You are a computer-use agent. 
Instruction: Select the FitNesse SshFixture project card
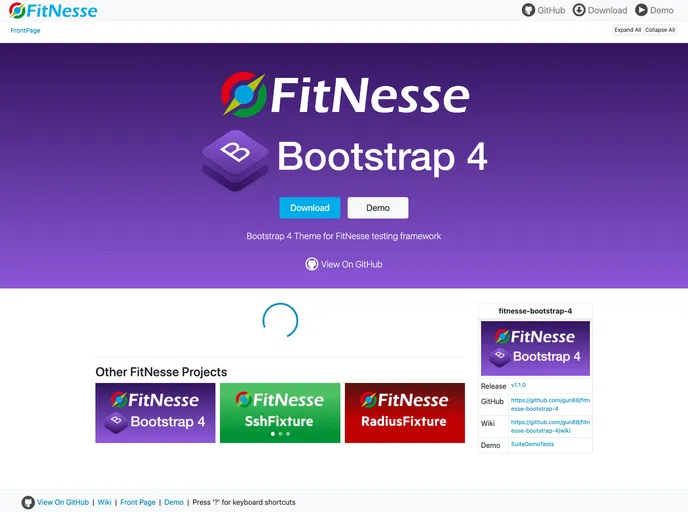point(280,413)
